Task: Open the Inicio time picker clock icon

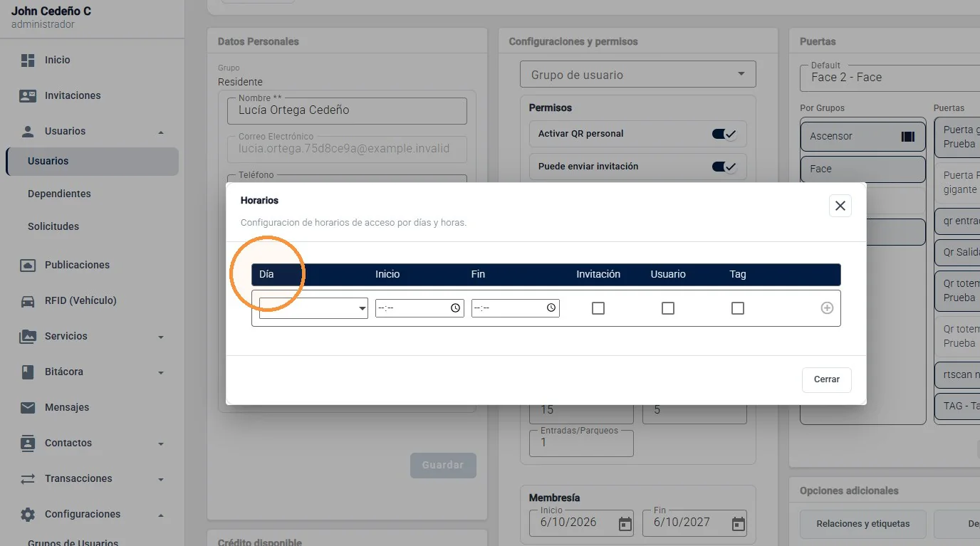Action: click(455, 308)
